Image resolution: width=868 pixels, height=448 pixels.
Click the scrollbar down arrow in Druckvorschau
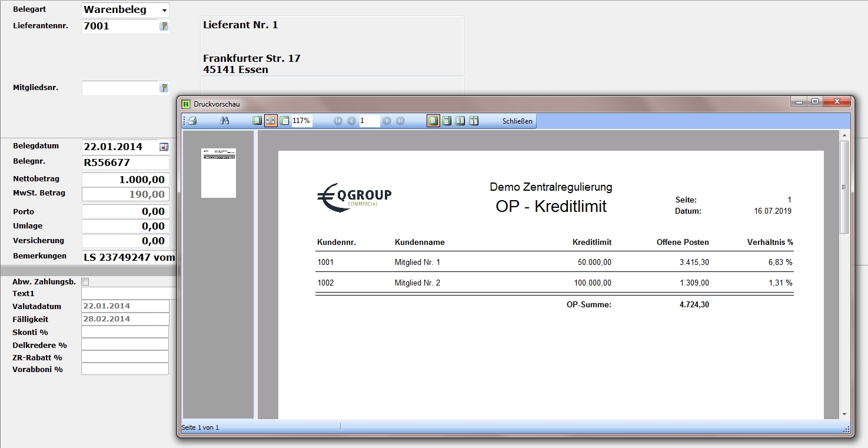(x=844, y=414)
